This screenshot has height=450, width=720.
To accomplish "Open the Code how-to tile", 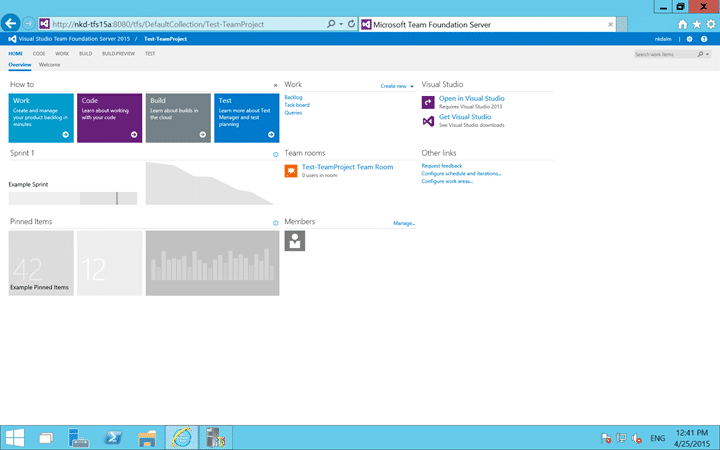I will coord(109,118).
